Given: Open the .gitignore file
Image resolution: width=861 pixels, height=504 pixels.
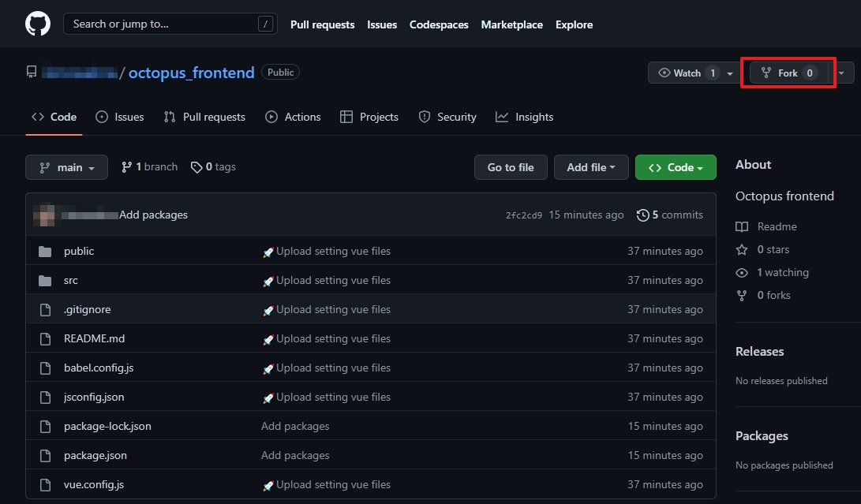Looking at the screenshot, I should point(88,309).
